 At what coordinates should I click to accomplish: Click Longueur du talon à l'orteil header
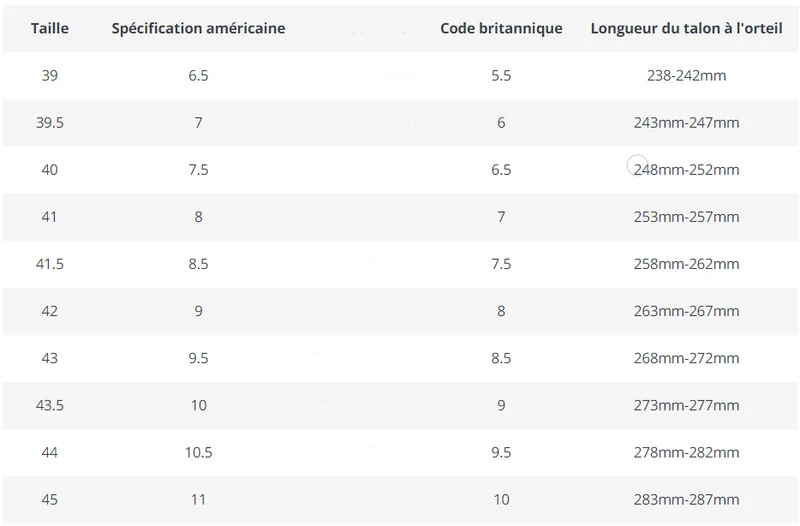click(x=686, y=28)
